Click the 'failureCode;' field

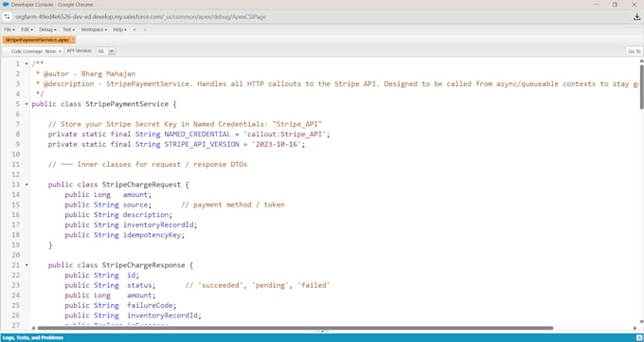[x=152, y=305]
